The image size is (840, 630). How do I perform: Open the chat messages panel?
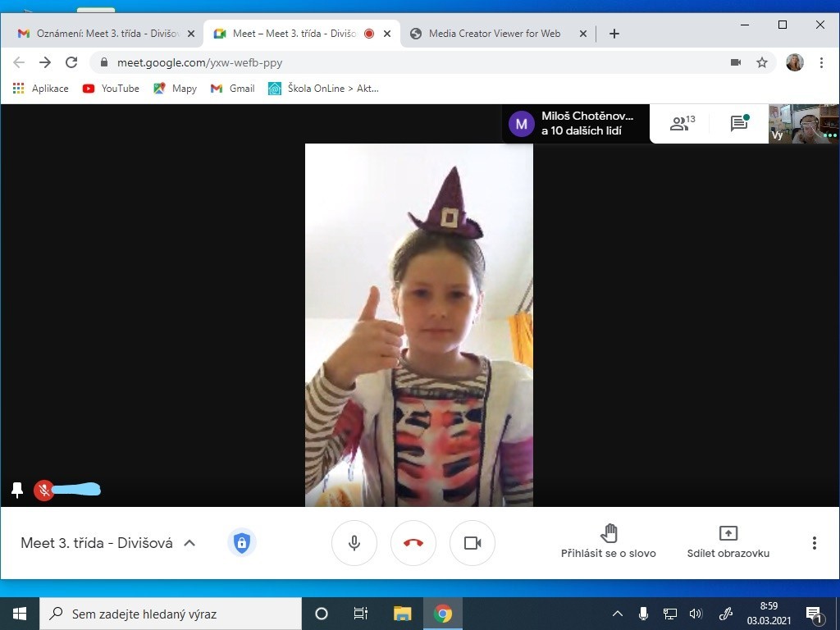coord(739,124)
